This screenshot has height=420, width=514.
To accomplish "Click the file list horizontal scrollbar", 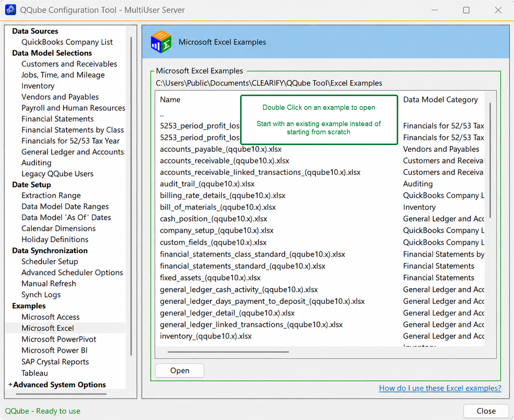I will click(x=228, y=352).
